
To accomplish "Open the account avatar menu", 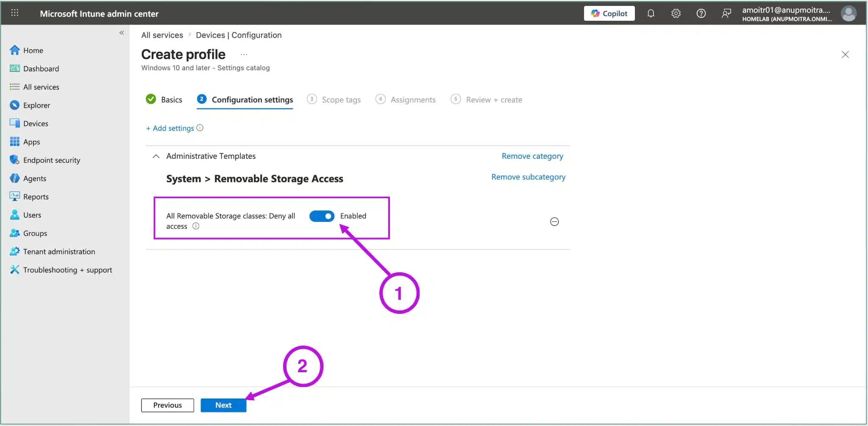I will (x=849, y=14).
